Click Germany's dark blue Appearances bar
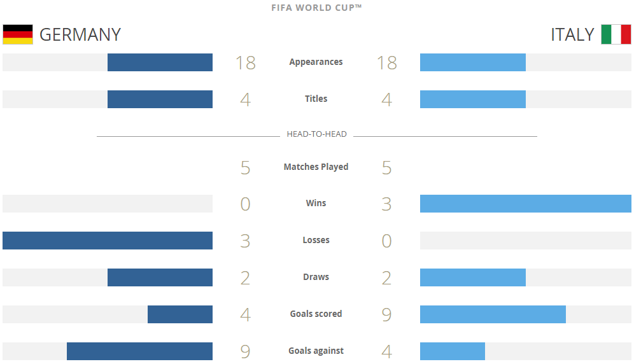Viewport: 634px width, 364px height. [x=160, y=62]
